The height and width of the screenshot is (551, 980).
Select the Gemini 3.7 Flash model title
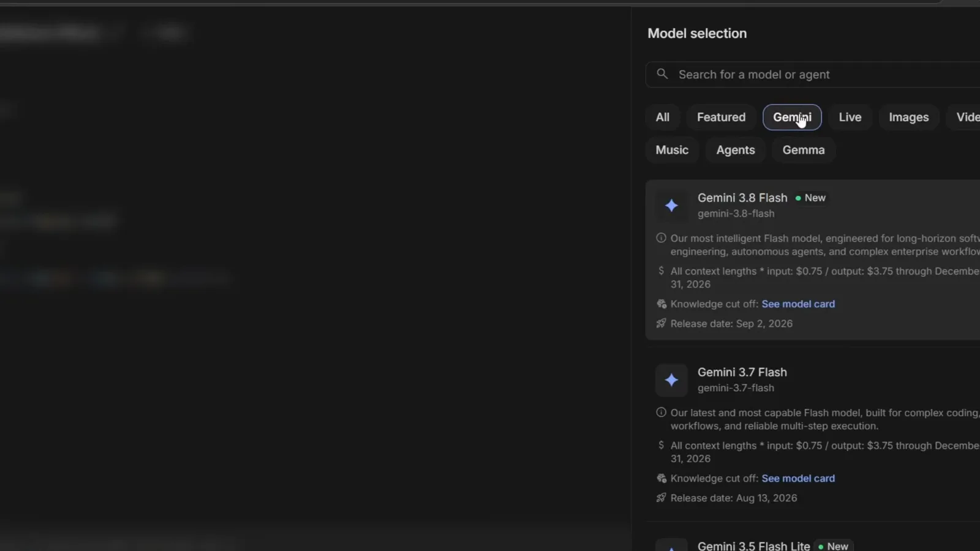[742, 372]
